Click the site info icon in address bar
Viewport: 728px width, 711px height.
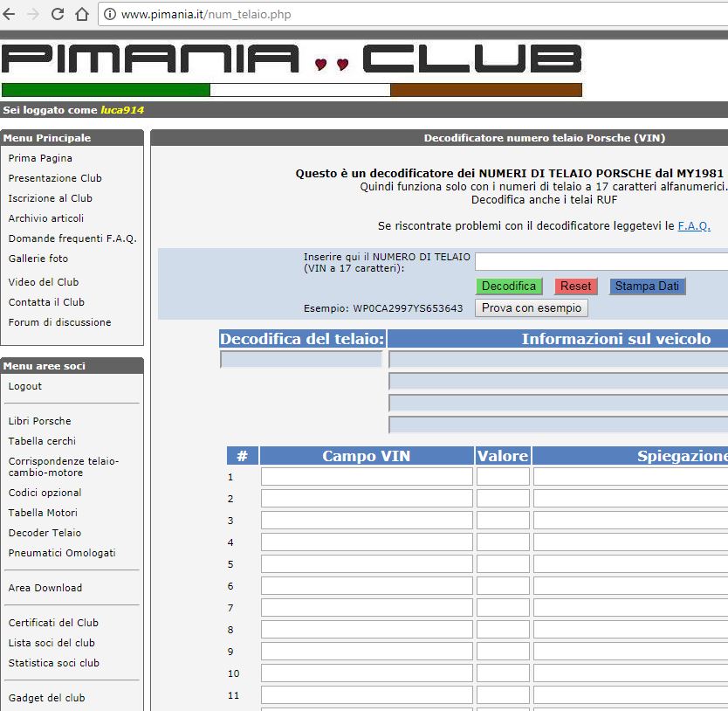(110, 14)
